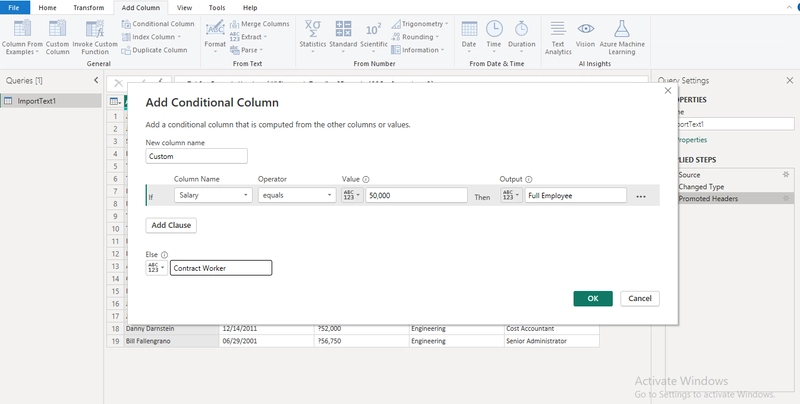Select the Cost Accountant cell
This screenshot has width=800, height=404.
[552, 329]
